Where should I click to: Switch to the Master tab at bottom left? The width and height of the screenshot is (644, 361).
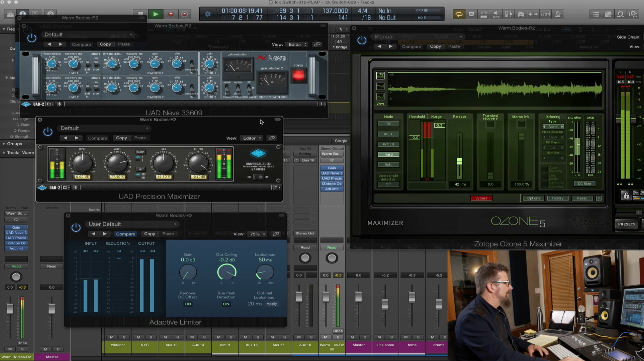point(52,357)
